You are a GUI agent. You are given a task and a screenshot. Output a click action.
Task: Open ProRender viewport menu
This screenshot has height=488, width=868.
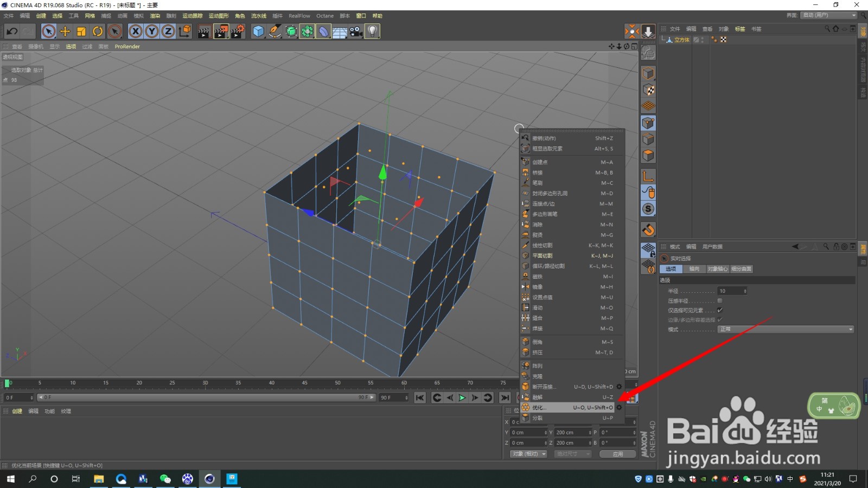[x=127, y=47]
